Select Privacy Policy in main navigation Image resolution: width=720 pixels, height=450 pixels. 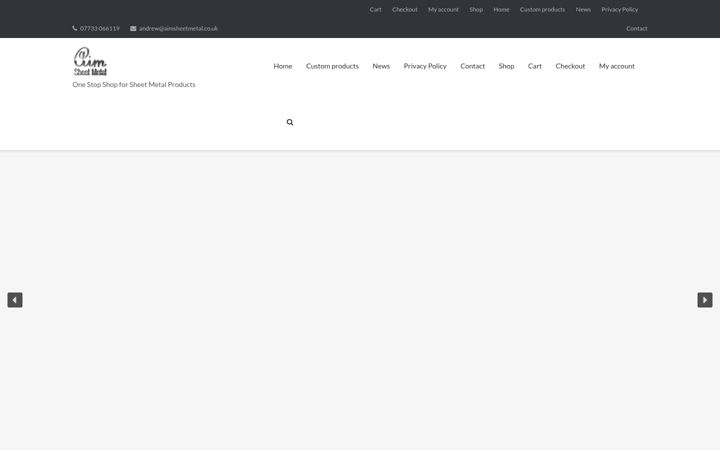click(425, 66)
